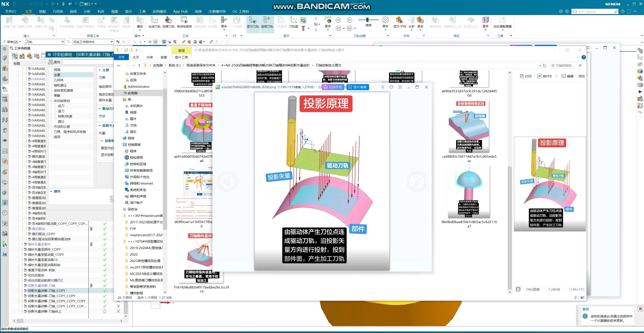
Task: Click the next image arrow in viewer
Action: 417,181
